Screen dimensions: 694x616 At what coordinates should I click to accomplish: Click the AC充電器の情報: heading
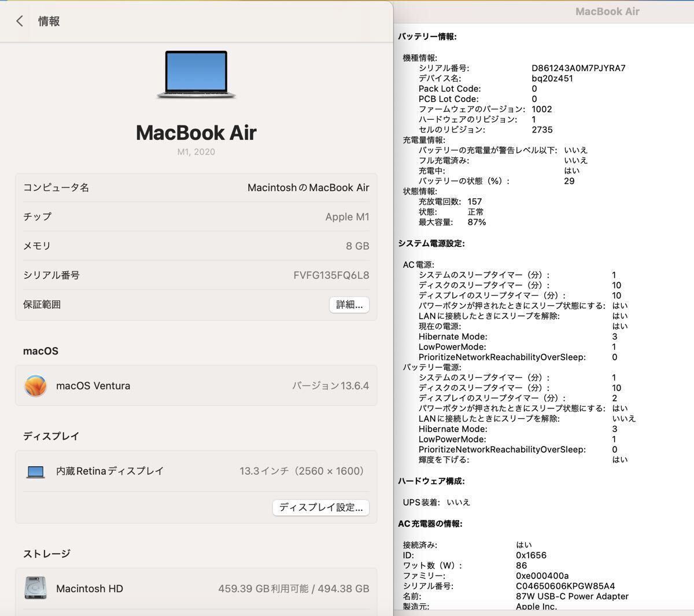pos(430,524)
